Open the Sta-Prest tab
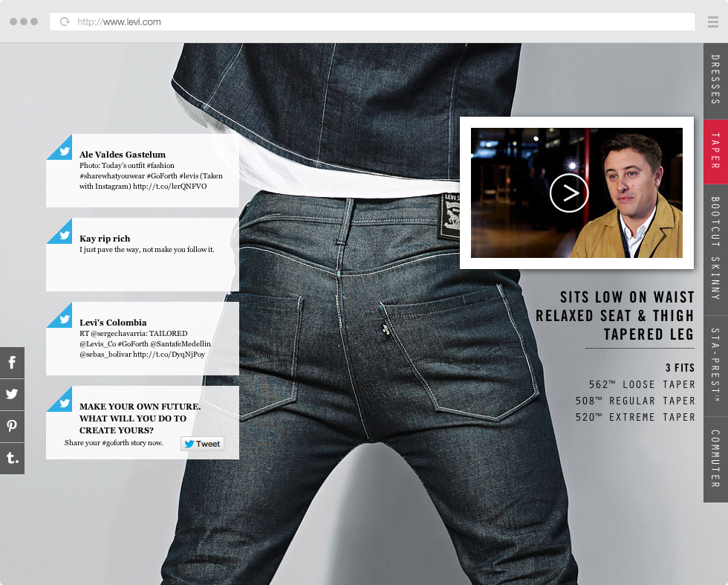The height and width of the screenshot is (585, 728). pos(715,366)
